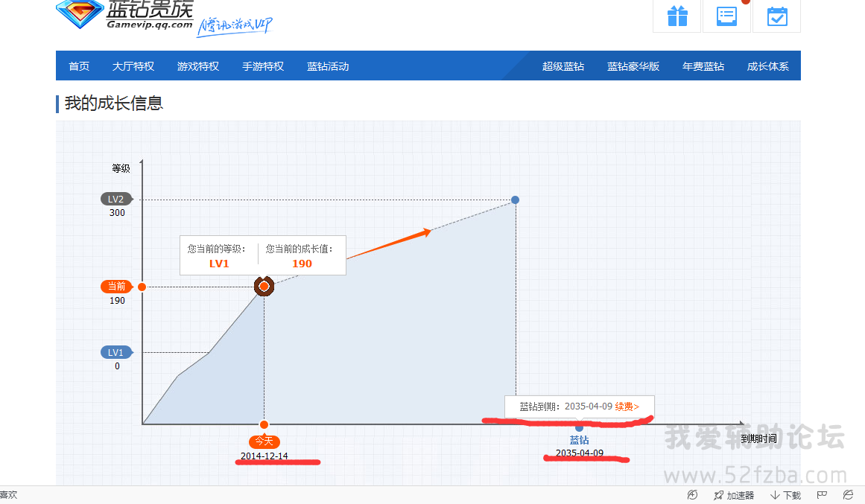The image size is (865, 504).
Task: Click the browser status bar flag icon
Action: click(822, 495)
